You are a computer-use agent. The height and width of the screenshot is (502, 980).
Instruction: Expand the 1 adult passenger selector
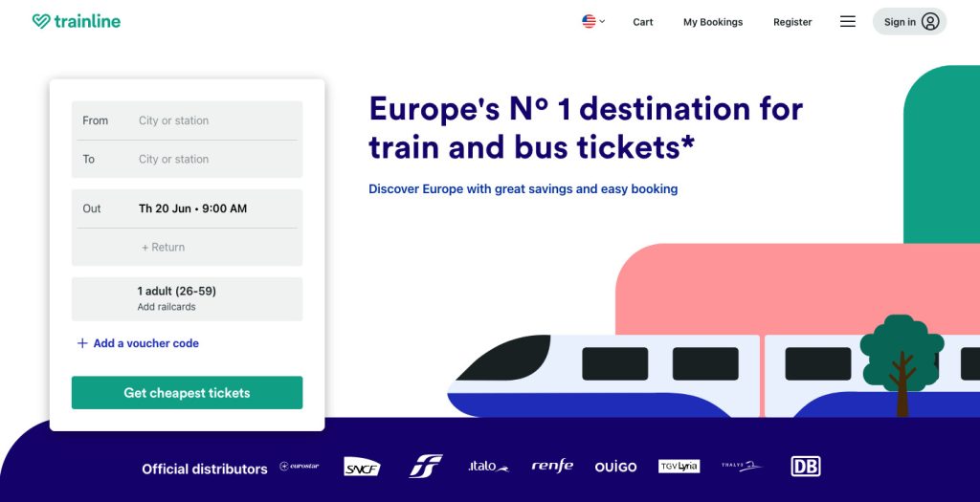click(x=187, y=298)
